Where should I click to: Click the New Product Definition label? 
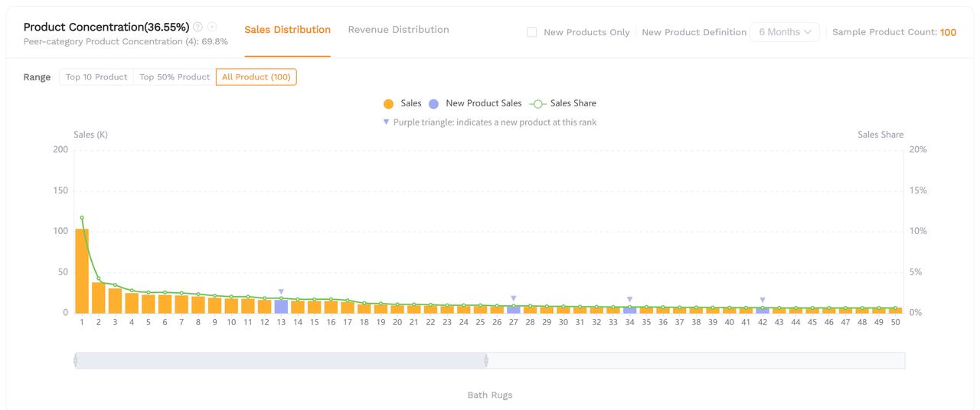[x=694, y=32]
